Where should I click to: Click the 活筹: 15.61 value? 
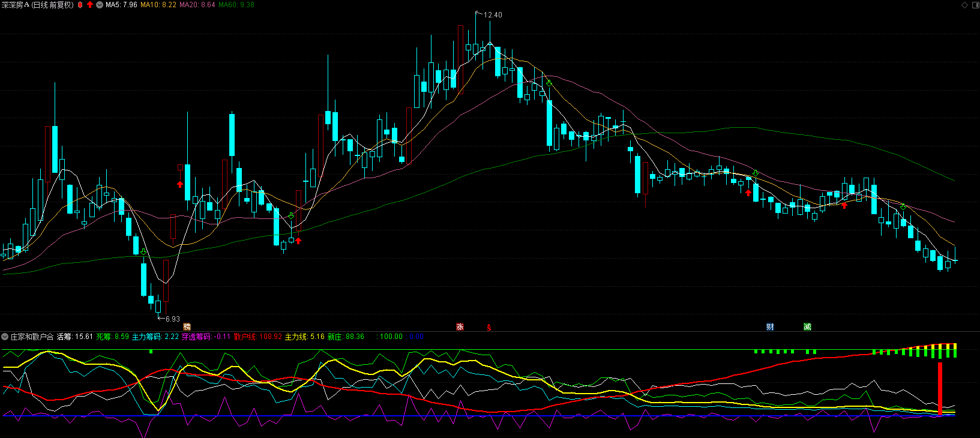pos(75,337)
